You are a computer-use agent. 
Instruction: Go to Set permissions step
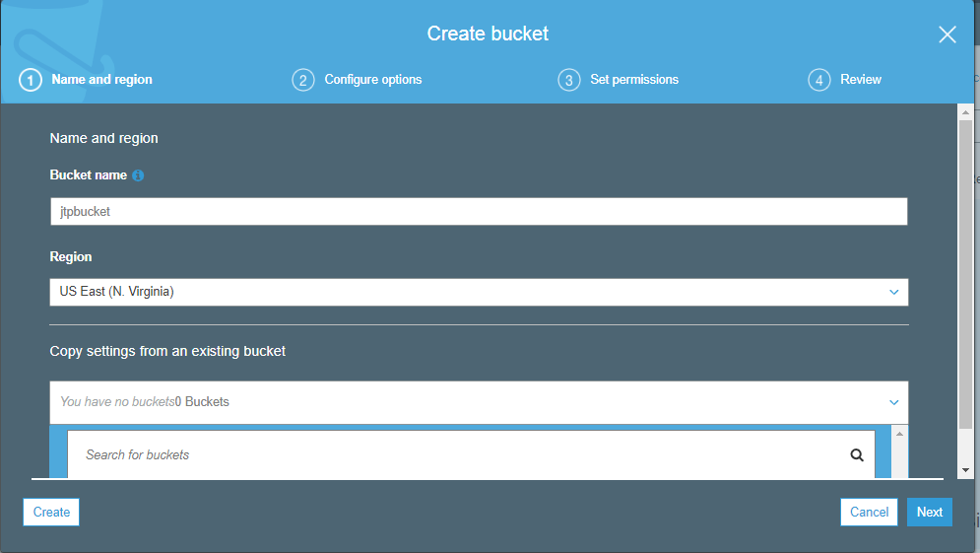[633, 80]
